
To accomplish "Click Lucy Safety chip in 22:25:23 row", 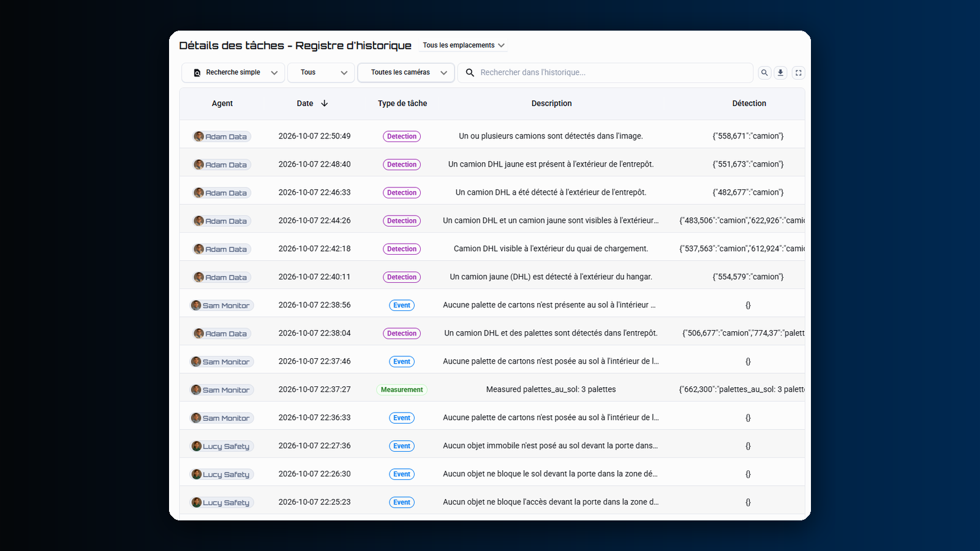I will 222,503.
